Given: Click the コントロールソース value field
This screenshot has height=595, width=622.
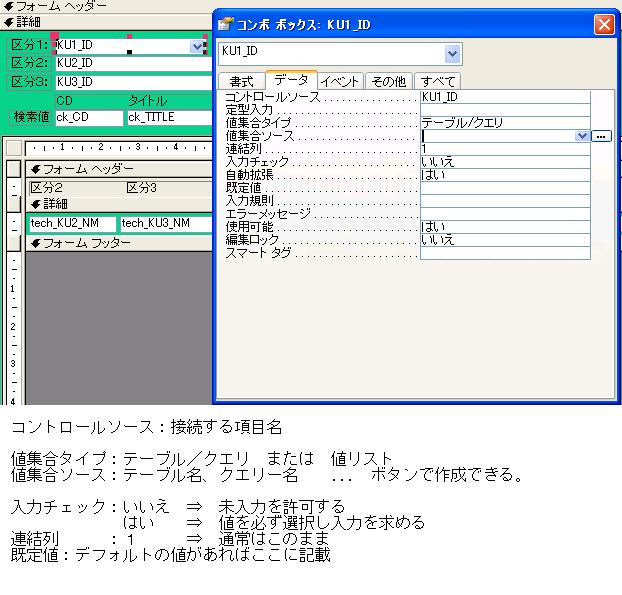Looking at the screenshot, I should [x=504, y=97].
